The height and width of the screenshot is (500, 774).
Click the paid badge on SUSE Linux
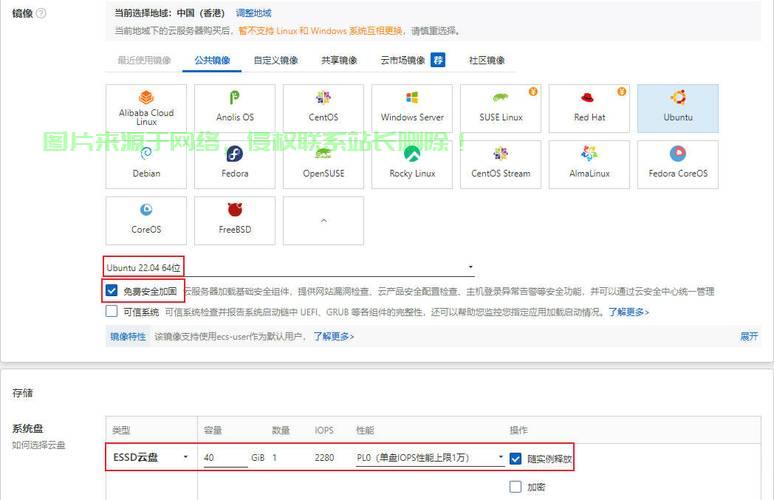[x=533, y=91]
